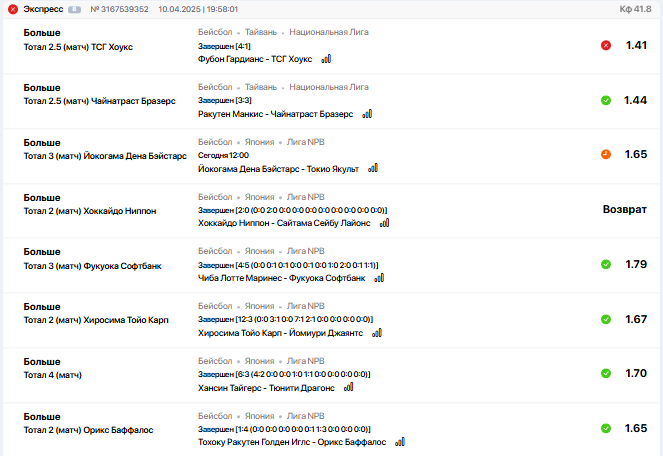663x456 pixels.
Task: Open statistics icon for Хоккайдо Ниппон - Сайтама Сейбу Лайонс
Action: 384,223
